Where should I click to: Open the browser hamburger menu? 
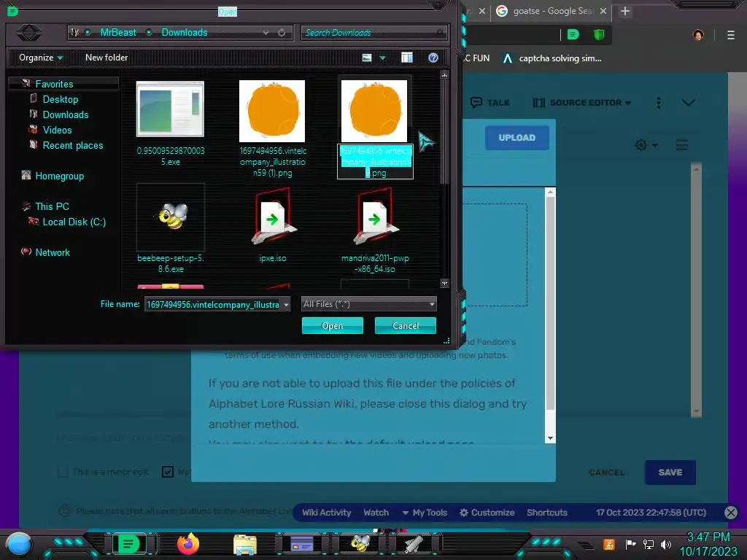pyautogui.click(x=731, y=35)
